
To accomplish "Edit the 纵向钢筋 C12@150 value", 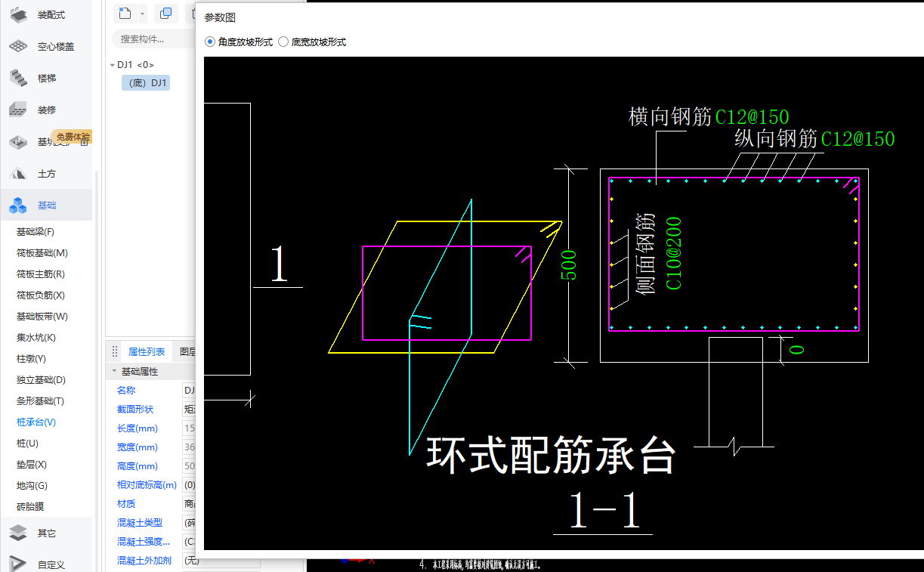I will [858, 139].
